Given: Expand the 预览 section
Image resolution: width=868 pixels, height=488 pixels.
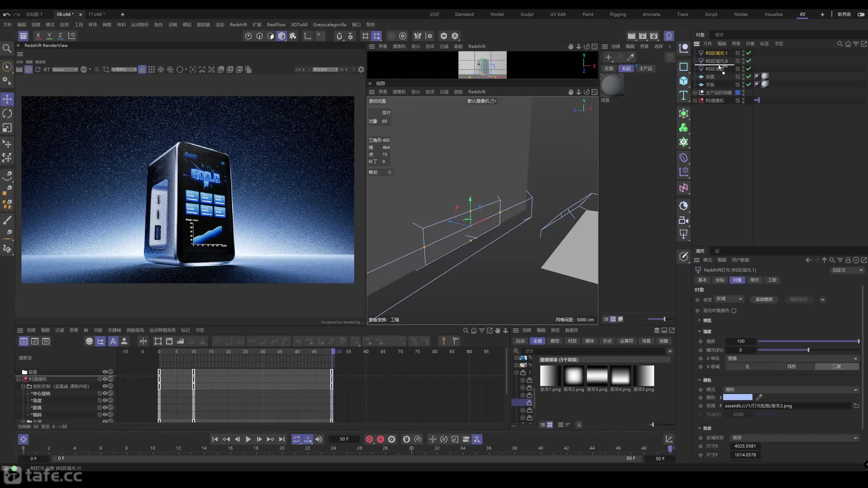Looking at the screenshot, I should (x=699, y=320).
